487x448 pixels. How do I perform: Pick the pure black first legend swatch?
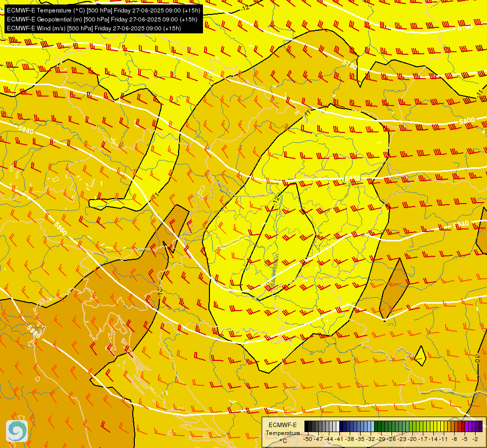pos(306,426)
